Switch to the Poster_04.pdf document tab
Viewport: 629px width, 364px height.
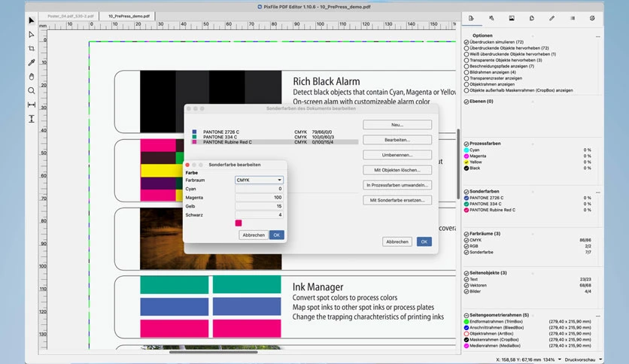pyautogui.click(x=70, y=16)
